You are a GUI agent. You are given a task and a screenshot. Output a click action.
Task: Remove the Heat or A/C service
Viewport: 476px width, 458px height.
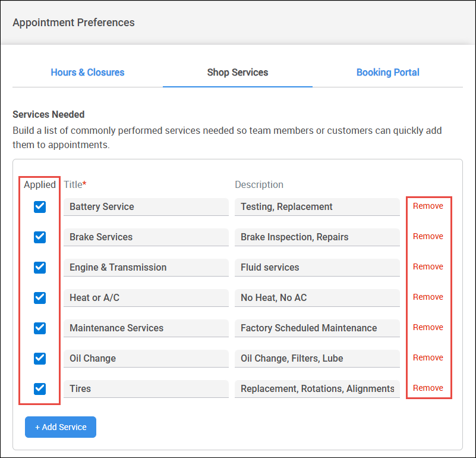tap(428, 297)
